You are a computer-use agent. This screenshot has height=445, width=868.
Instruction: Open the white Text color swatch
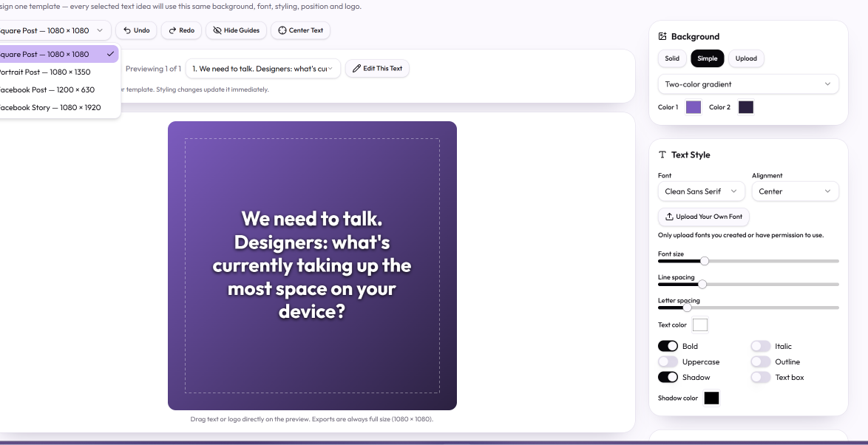(699, 325)
